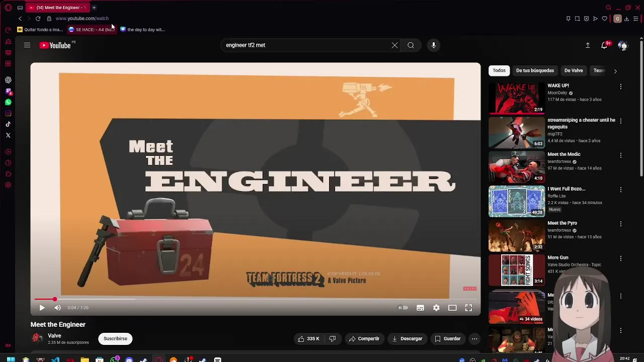The image size is (644, 362).
Task: Open Opera easy setup menu
Action: pyautogui.click(x=635, y=19)
